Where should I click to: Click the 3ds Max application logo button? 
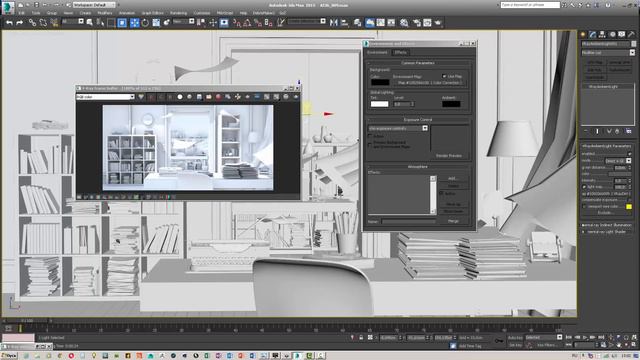(8, 7)
